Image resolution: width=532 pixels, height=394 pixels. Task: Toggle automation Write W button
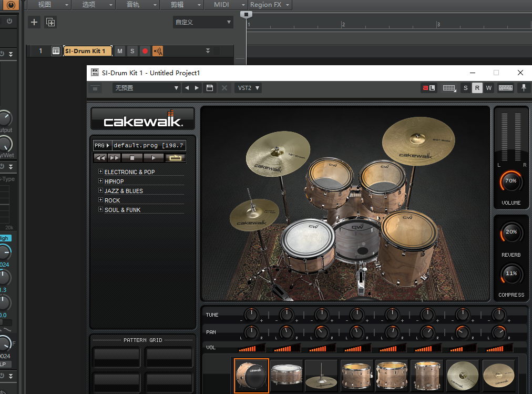click(x=488, y=88)
